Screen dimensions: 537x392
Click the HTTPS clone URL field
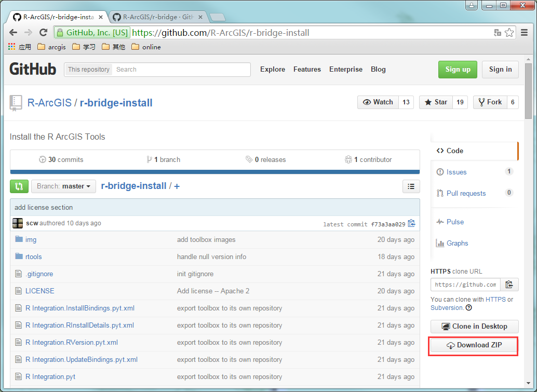tap(465, 285)
